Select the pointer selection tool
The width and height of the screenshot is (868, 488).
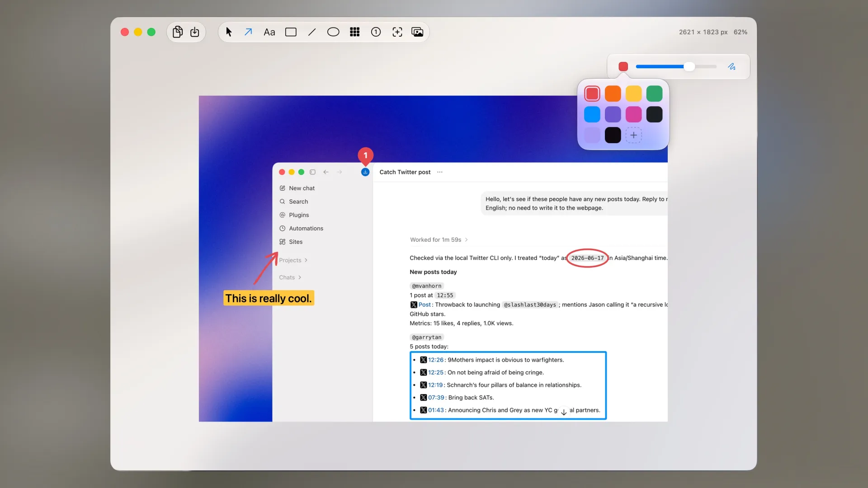[229, 32]
